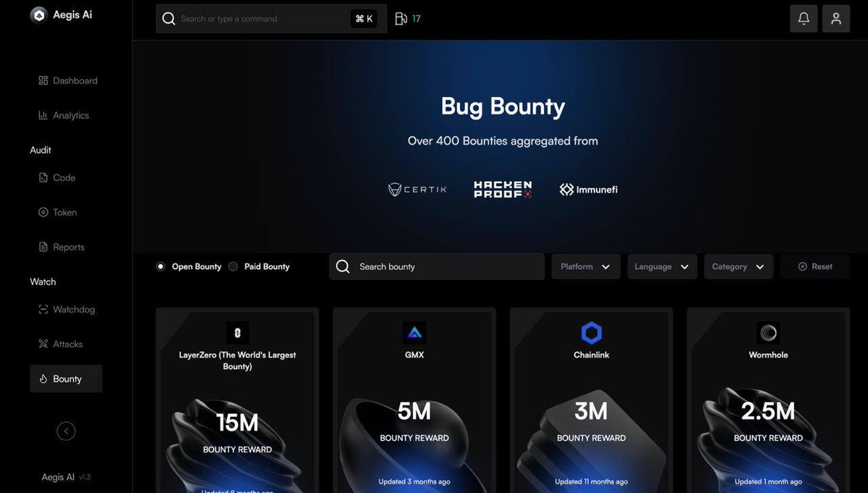Click the Aegis Ai logo icon

(39, 14)
